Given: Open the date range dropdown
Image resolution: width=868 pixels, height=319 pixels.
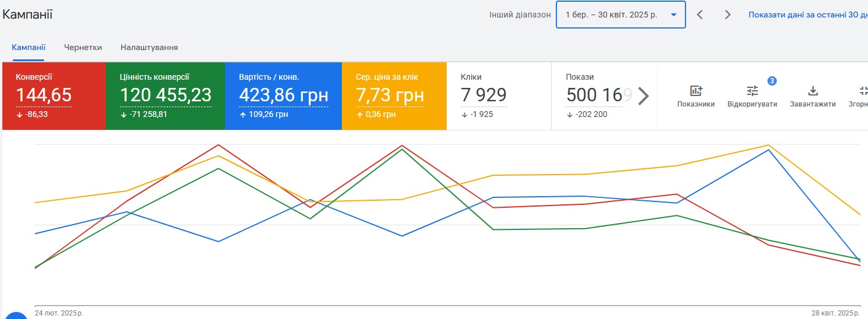Looking at the screenshot, I should [x=620, y=15].
